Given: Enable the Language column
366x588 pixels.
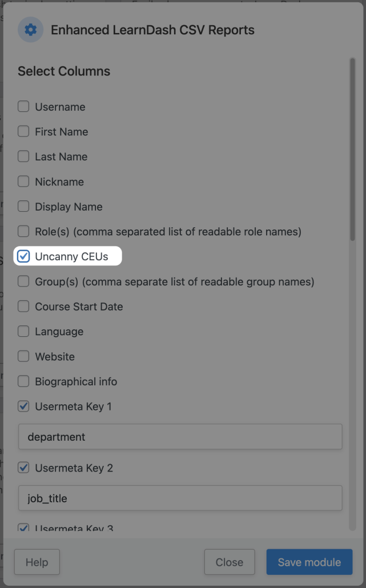Looking at the screenshot, I should click(x=23, y=331).
